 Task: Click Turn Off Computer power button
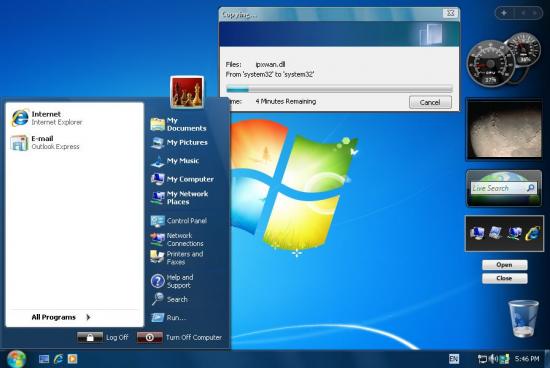[150, 337]
